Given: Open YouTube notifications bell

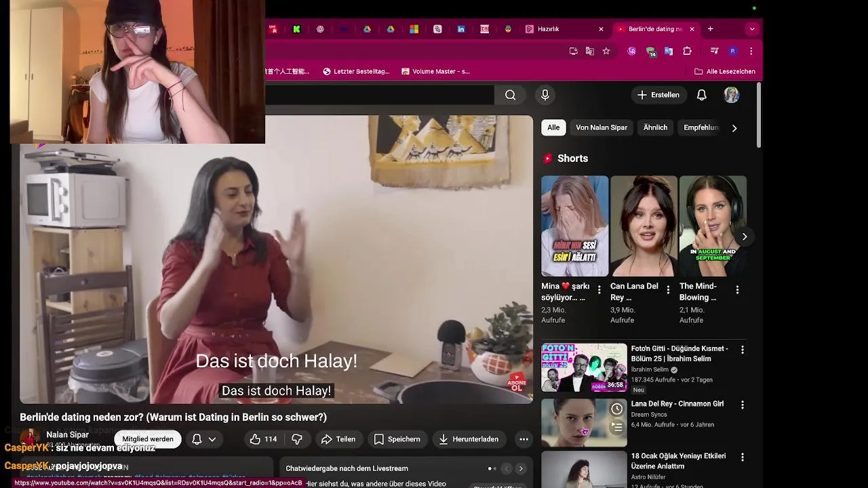Looking at the screenshot, I should point(702,95).
